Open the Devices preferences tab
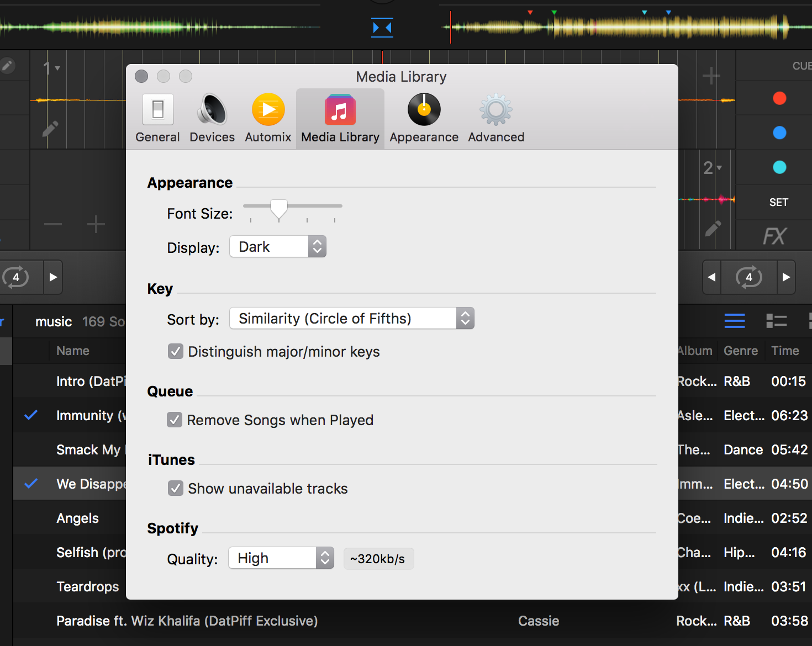Image resolution: width=812 pixels, height=646 pixels. pyautogui.click(x=212, y=119)
